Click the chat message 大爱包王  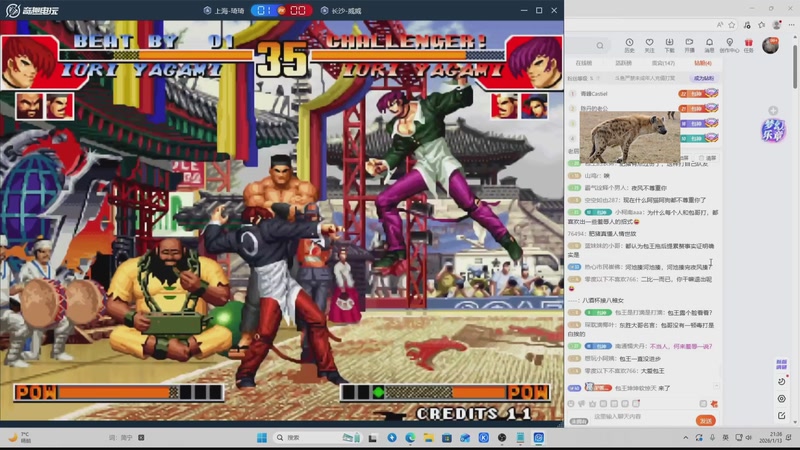tap(652, 371)
